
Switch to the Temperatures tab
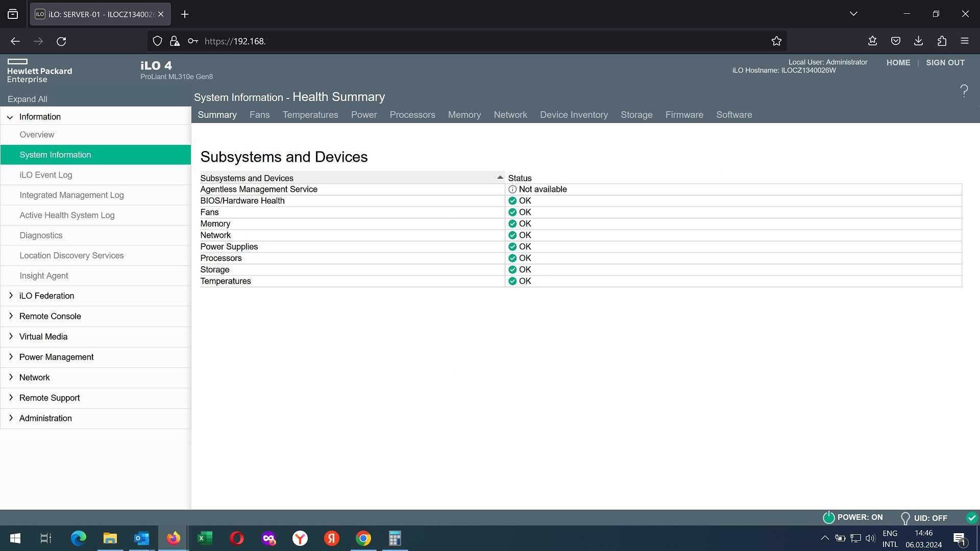310,115
